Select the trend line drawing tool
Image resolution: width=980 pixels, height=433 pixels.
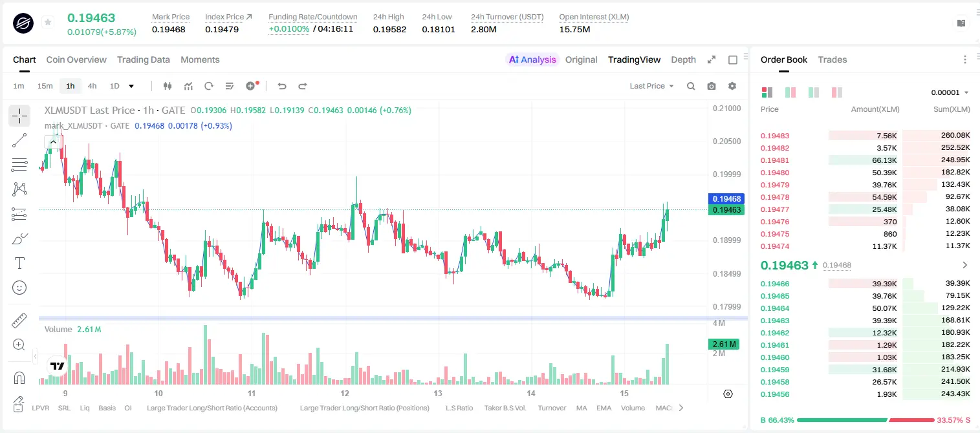[19, 140]
